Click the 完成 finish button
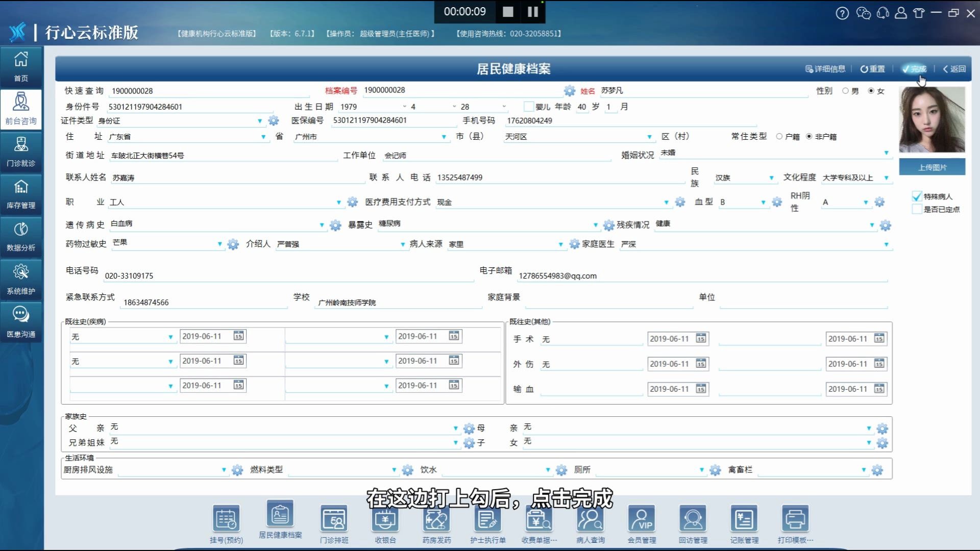This screenshot has height=551, width=980. pyautogui.click(x=914, y=69)
